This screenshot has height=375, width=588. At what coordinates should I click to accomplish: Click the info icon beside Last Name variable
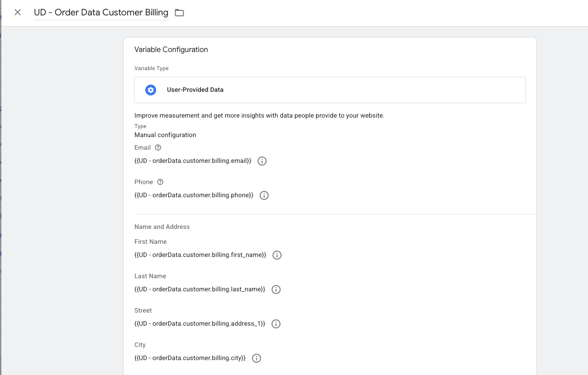276,289
